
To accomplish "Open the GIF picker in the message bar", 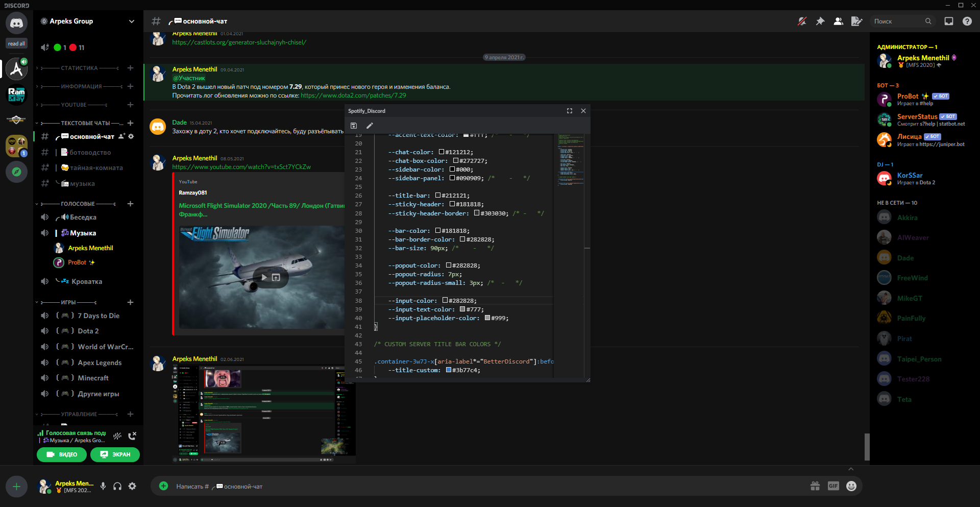I will (834, 486).
